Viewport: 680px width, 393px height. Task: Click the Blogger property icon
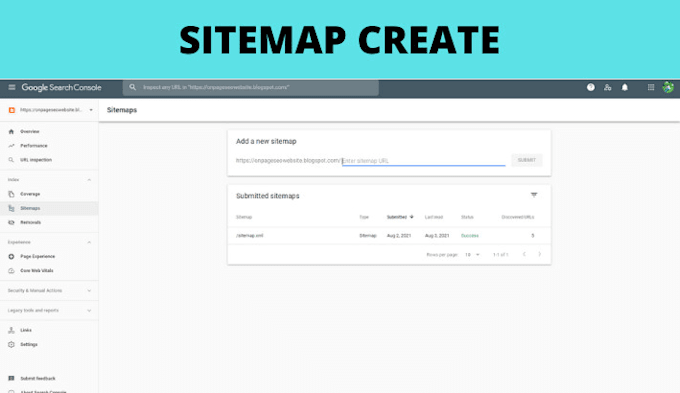12,110
